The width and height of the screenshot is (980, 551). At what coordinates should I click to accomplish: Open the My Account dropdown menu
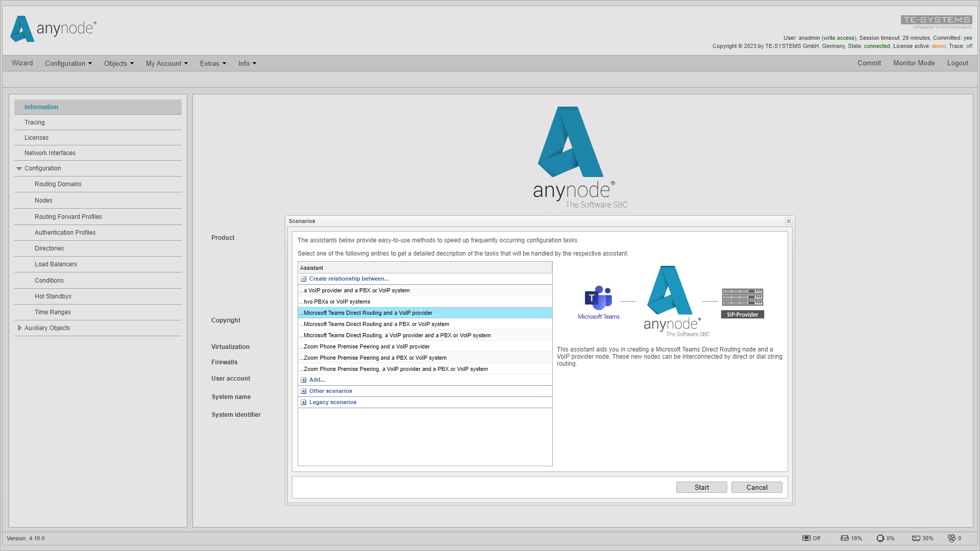pos(167,63)
